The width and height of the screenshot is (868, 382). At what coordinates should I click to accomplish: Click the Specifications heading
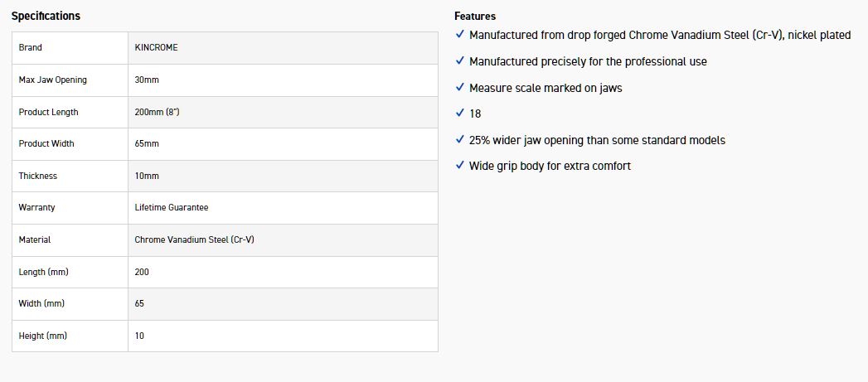46,16
